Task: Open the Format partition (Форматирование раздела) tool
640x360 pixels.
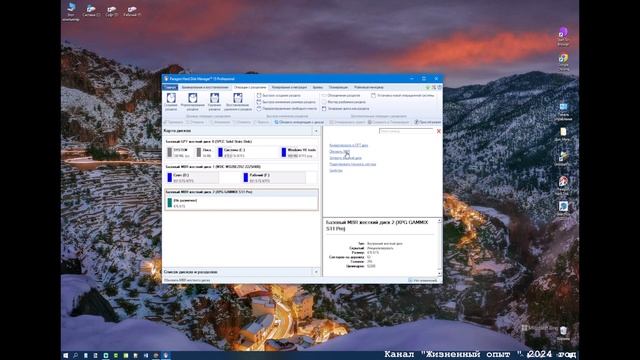Action: [193, 101]
